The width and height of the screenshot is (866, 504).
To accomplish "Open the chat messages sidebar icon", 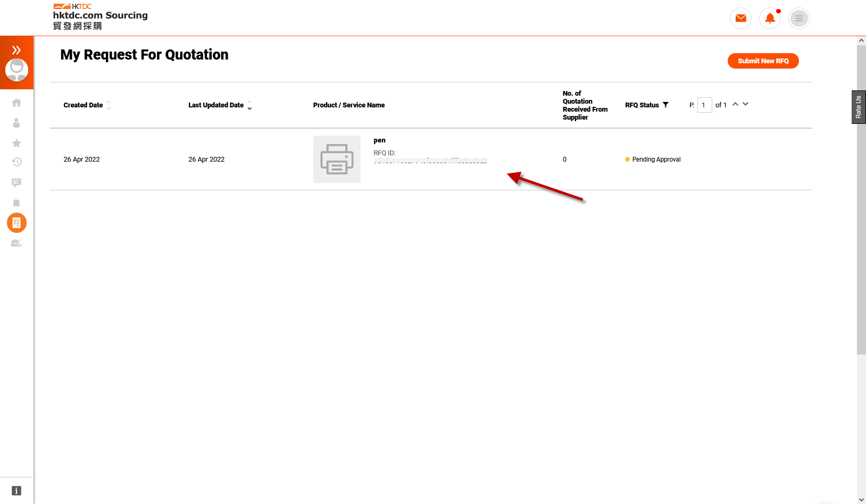I will [16, 182].
